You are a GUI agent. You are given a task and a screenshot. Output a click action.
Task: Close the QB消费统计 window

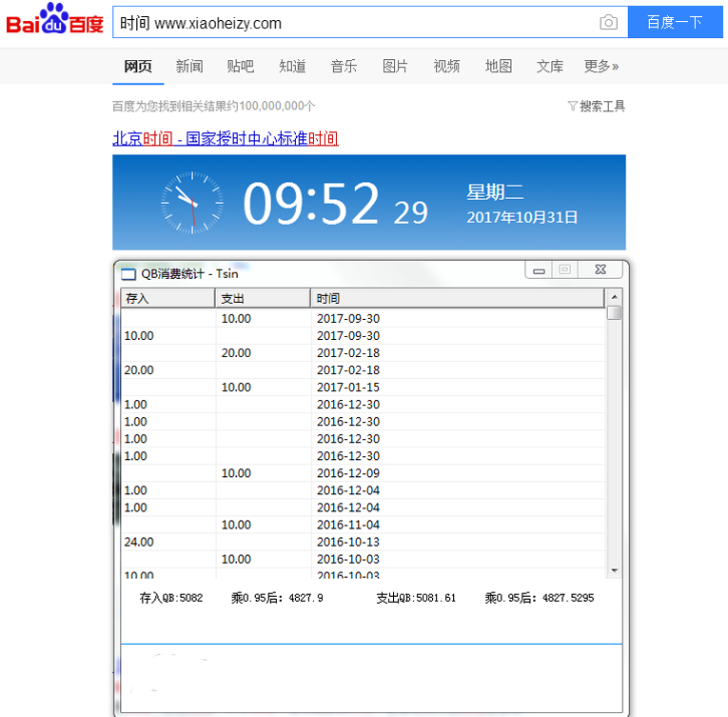pyautogui.click(x=600, y=270)
